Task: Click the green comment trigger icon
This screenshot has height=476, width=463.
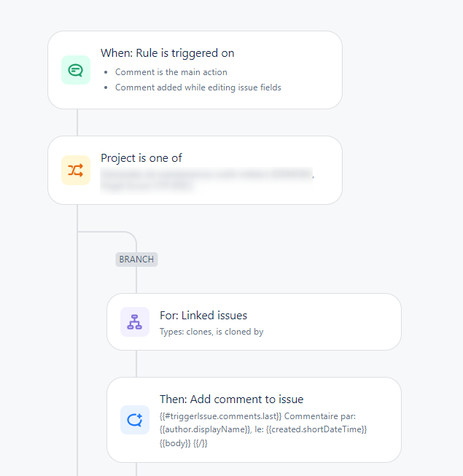Action: click(x=76, y=70)
